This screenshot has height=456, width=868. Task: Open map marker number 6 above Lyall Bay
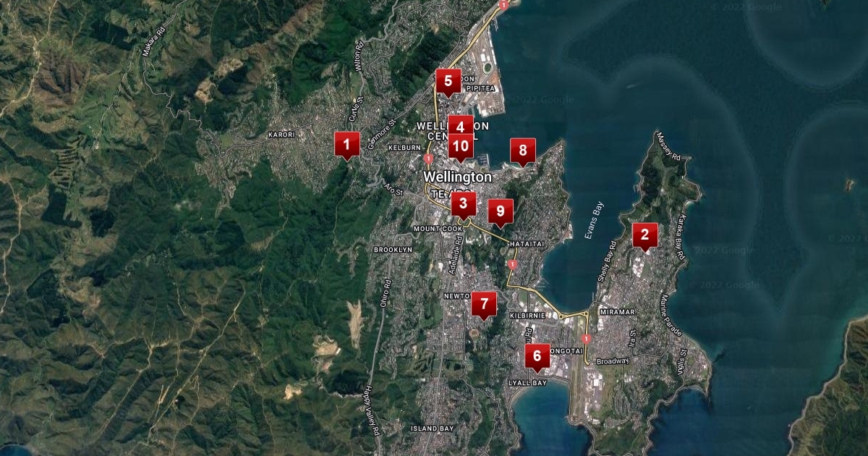click(x=537, y=358)
